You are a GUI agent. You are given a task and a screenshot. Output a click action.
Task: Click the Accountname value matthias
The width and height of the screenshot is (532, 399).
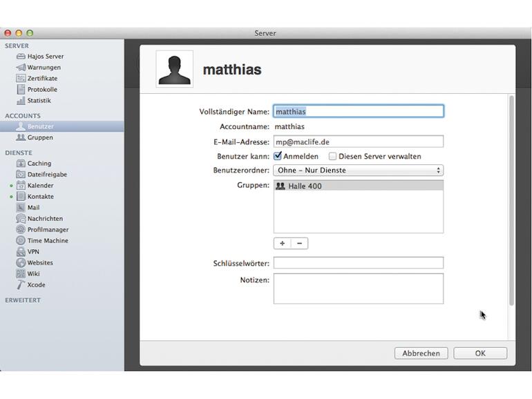click(x=289, y=127)
